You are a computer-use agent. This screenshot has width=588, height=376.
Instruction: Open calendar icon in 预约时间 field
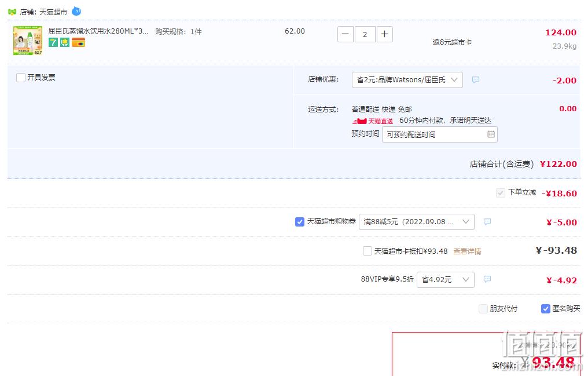coord(491,134)
